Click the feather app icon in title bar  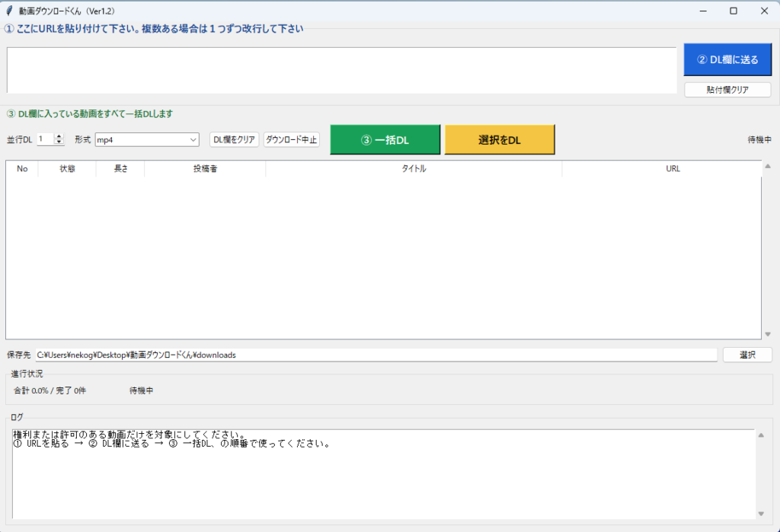tap(9, 11)
